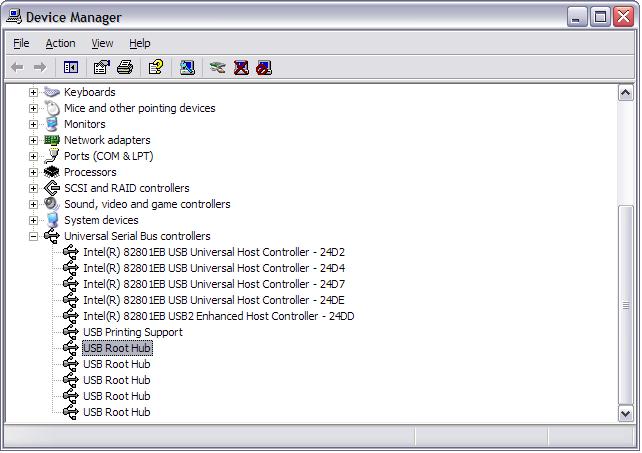Select the last USB Root Hub entry

(x=117, y=412)
